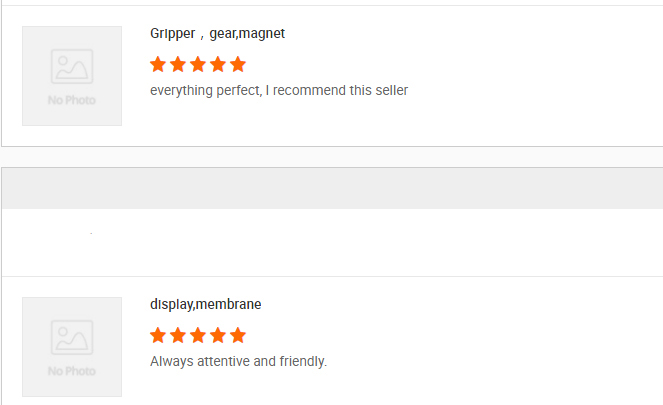This screenshot has width=663, height=405.
Task: Click picture icon in display,membrane review placeholder
Action: (x=72, y=337)
